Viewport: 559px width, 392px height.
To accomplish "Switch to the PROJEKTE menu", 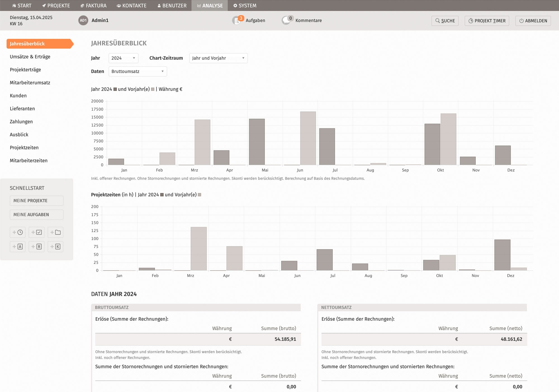I will pyautogui.click(x=56, y=6).
